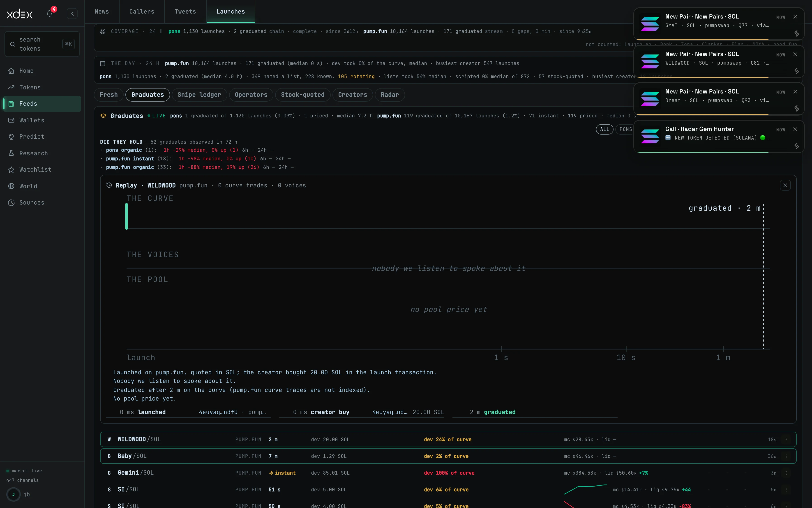Switch to the Callers tab

point(142,12)
